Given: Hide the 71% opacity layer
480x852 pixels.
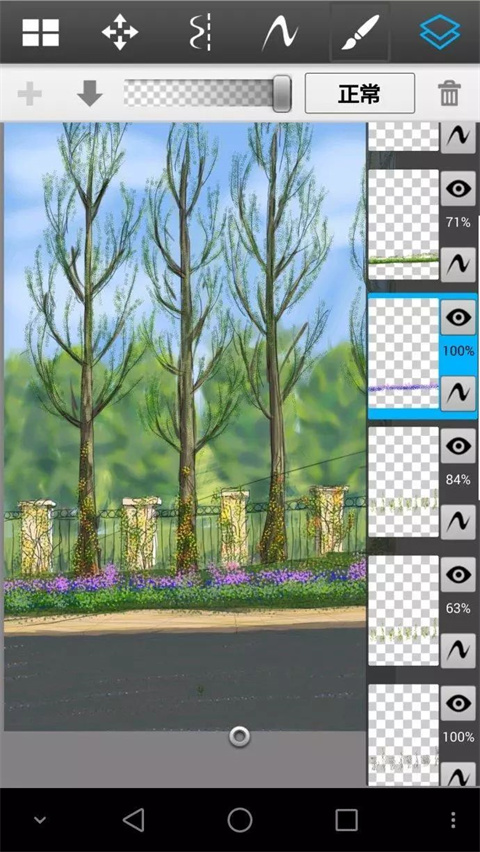Looking at the screenshot, I should (458, 189).
